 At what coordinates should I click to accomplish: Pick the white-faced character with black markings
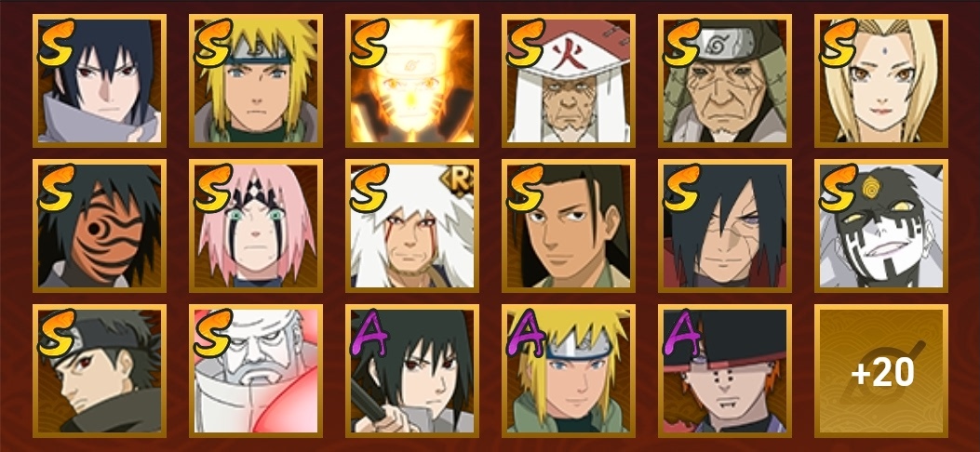880,225
